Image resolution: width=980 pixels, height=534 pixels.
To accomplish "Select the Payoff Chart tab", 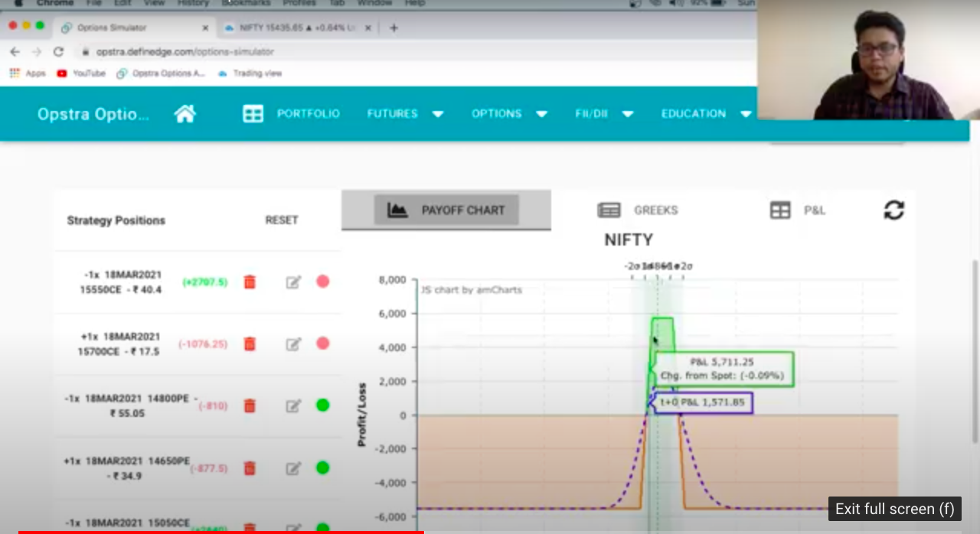I will pyautogui.click(x=446, y=210).
